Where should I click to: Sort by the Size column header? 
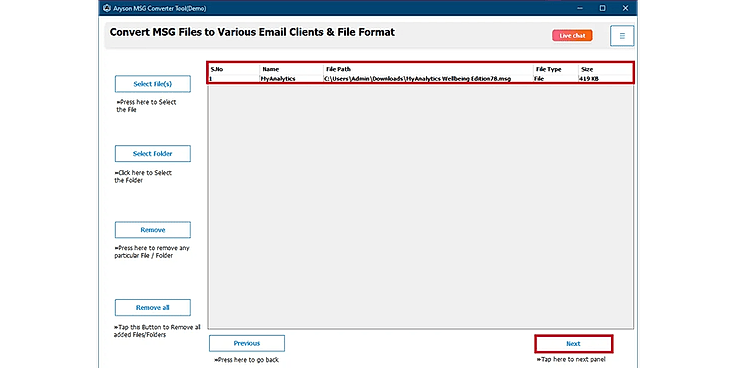point(606,69)
